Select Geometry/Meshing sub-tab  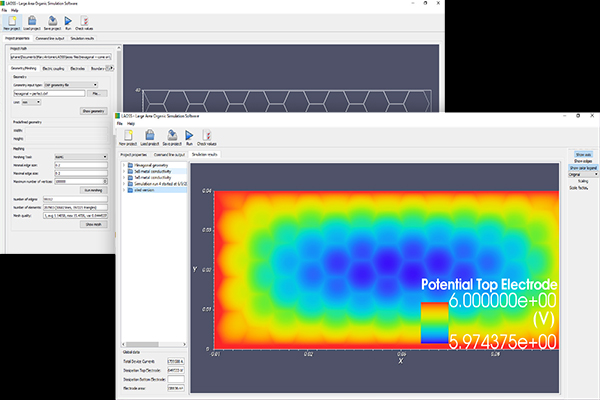(x=24, y=68)
